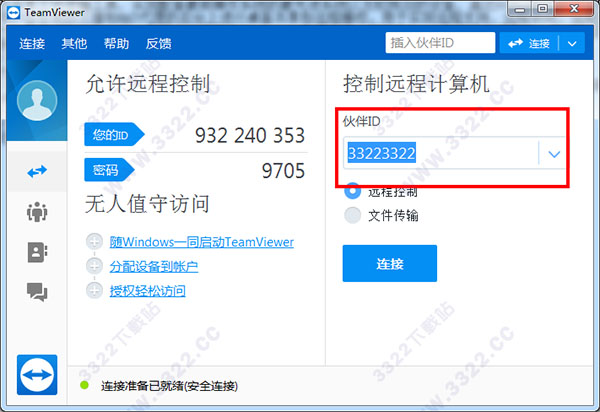Image resolution: width=600 pixels, height=412 pixels.
Task: Click the green connection status indicator
Action: pos(84,385)
